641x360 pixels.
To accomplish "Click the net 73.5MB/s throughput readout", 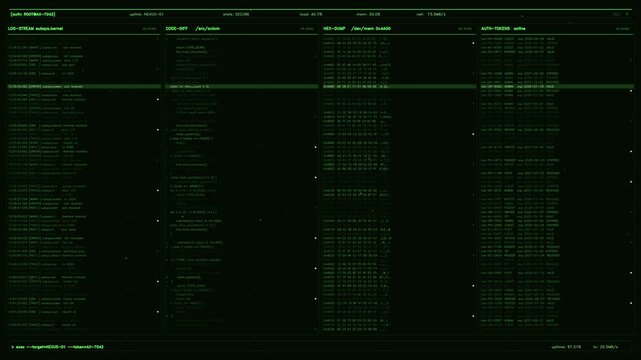I will click(x=431, y=14).
